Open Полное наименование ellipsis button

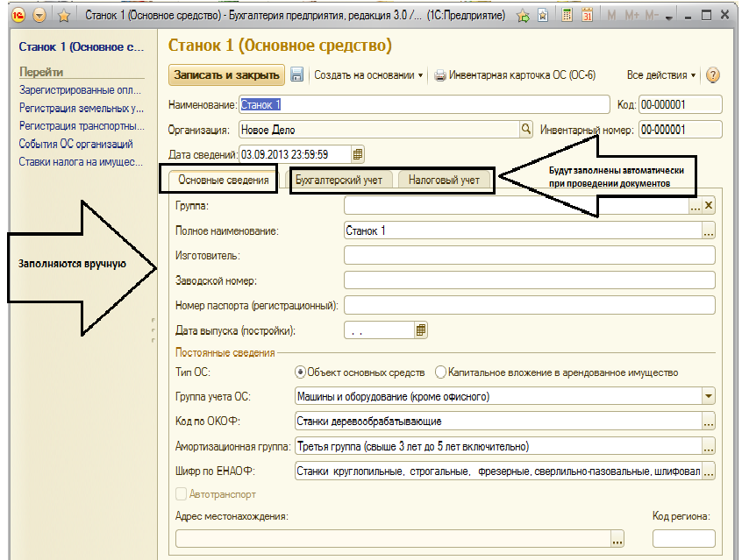click(x=709, y=230)
